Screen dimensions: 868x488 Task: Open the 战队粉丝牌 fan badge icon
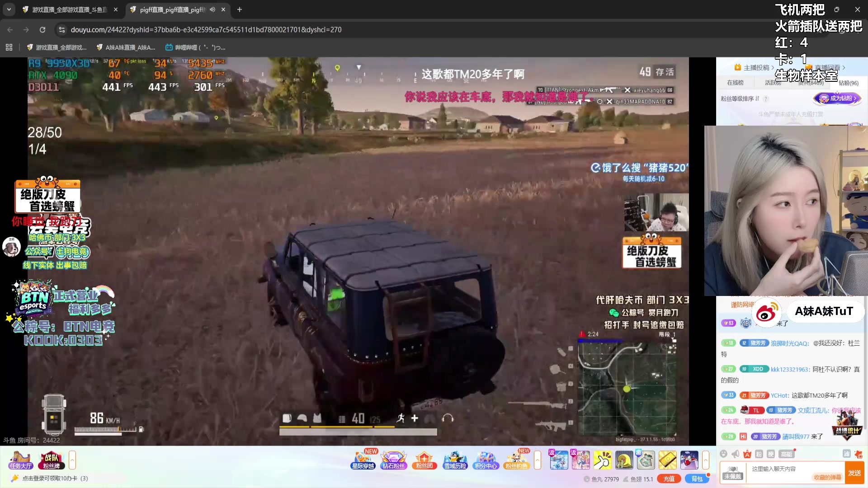(x=52, y=460)
